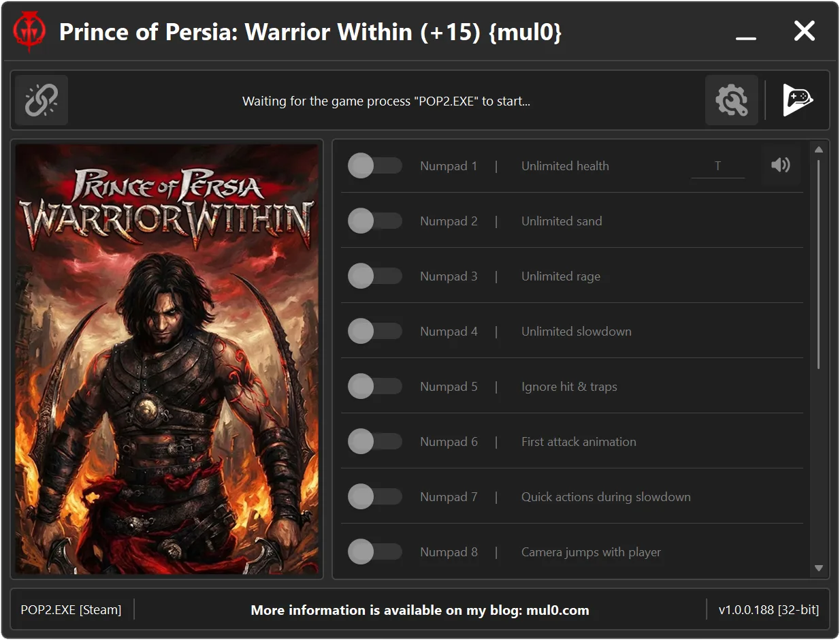The width and height of the screenshot is (840, 640).
Task: Click the Prince of Persia window title text
Action: tap(310, 31)
